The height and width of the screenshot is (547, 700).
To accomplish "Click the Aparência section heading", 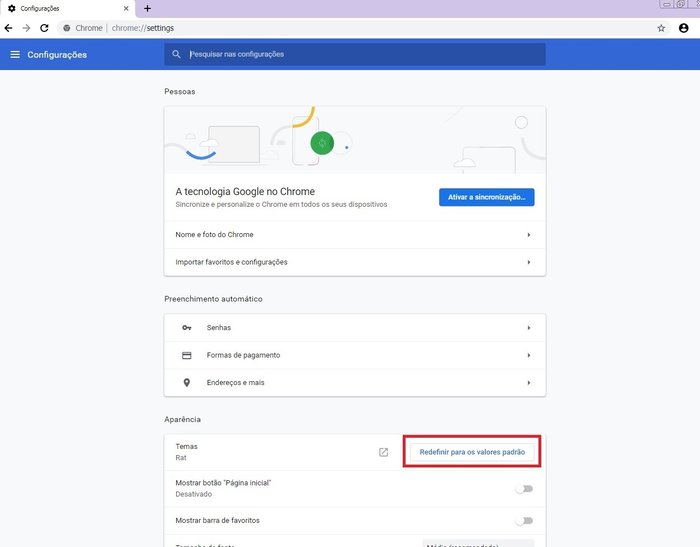I will [183, 419].
